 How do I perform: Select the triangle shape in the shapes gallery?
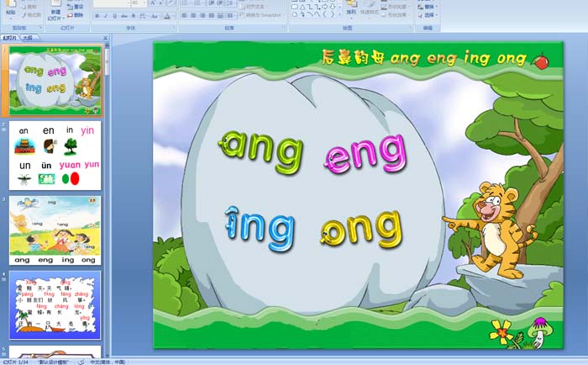pos(302,7)
